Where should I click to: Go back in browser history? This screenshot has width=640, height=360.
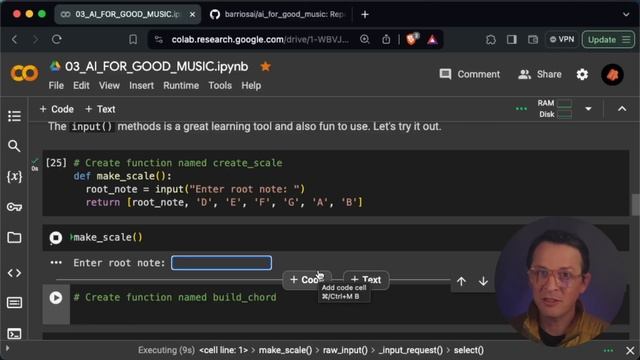15,39
